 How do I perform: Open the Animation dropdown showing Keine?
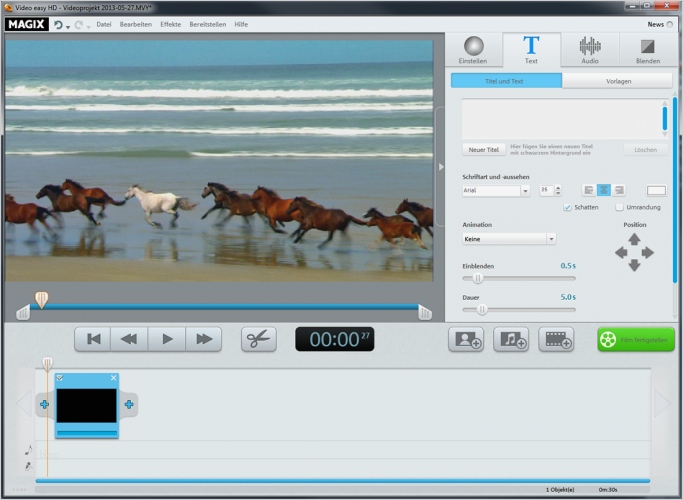coord(550,239)
